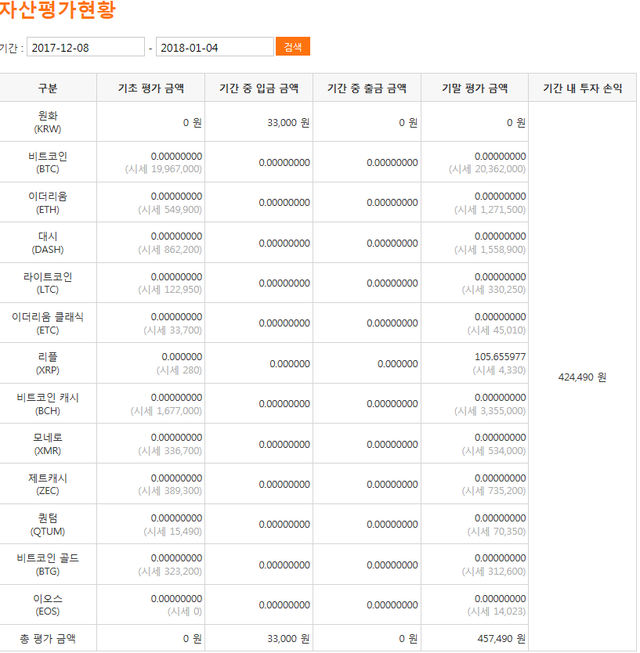Select the 기간 내 투자 손익 header
This screenshot has height=653, width=640.
(583, 88)
